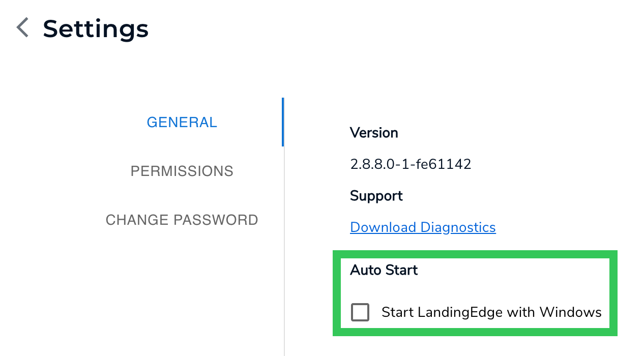
Task: Select the version number text
Action: (411, 164)
